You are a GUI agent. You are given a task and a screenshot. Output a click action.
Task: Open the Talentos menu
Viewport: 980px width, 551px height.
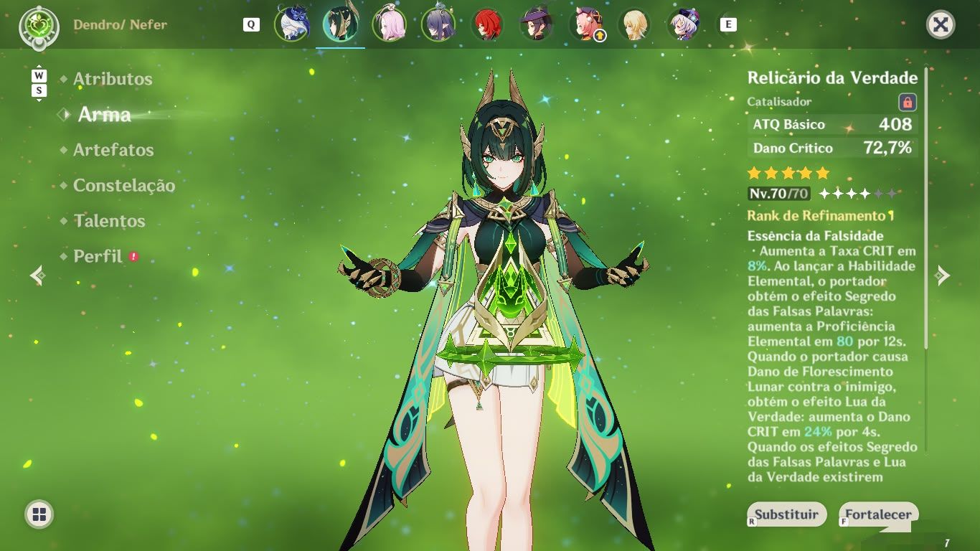coord(109,221)
